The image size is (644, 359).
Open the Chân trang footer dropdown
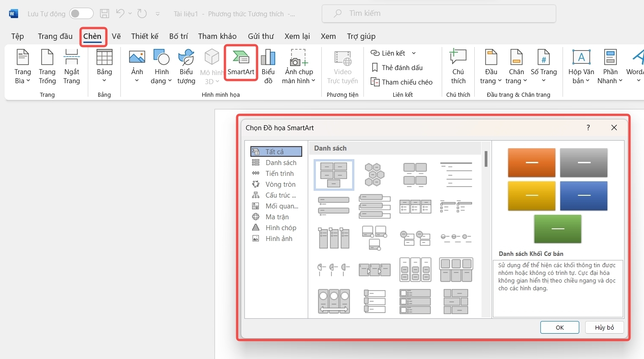(516, 66)
